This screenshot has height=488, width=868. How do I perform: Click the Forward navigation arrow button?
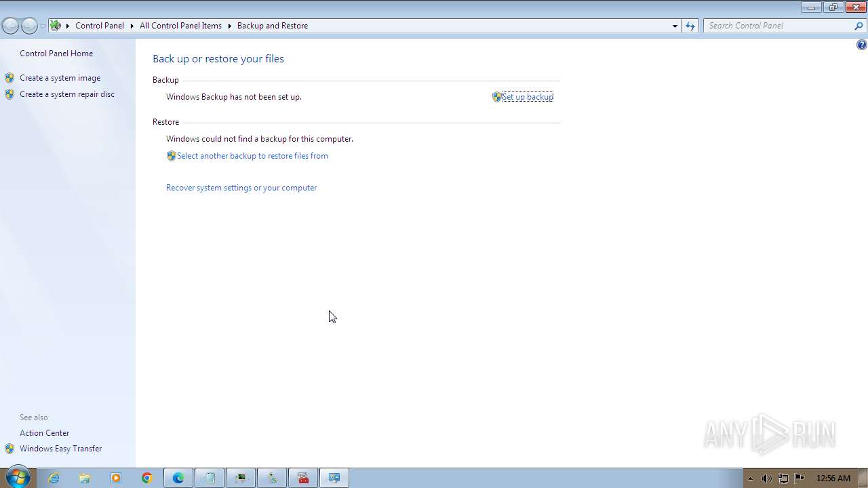coord(29,26)
